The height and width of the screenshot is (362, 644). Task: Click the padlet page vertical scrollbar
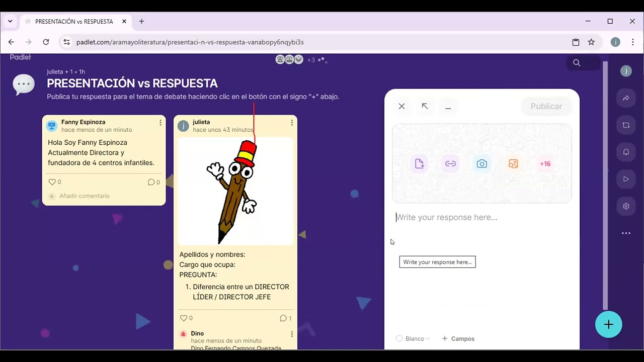point(605,186)
